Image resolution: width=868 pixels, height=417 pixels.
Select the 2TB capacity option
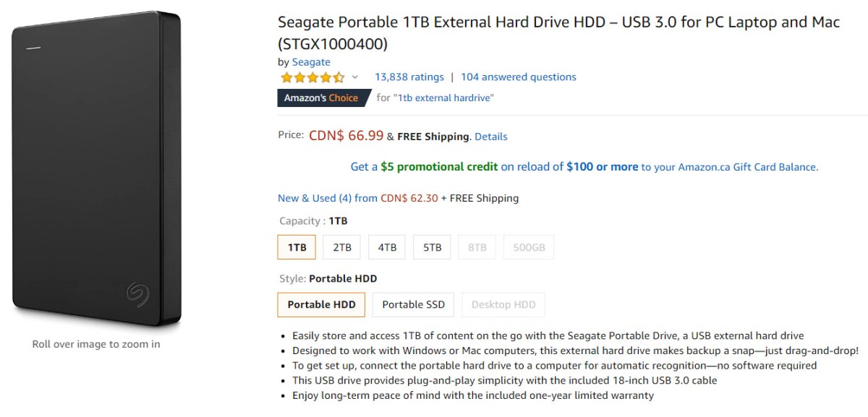(x=342, y=247)
